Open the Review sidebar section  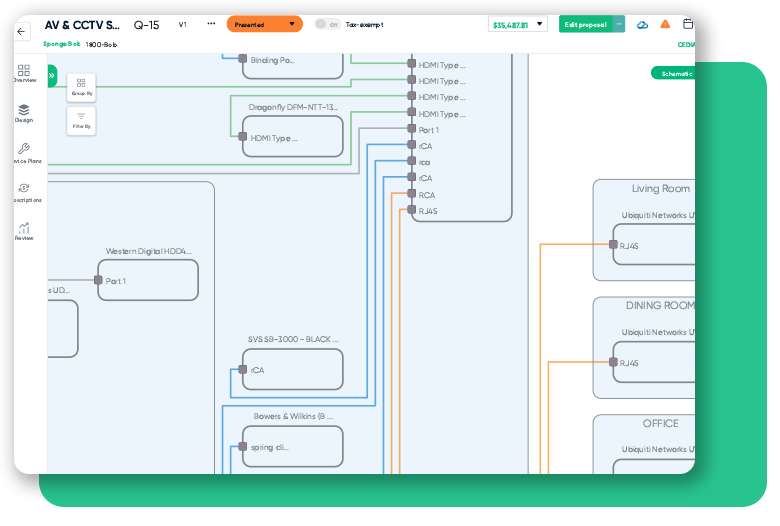point(24,231)
